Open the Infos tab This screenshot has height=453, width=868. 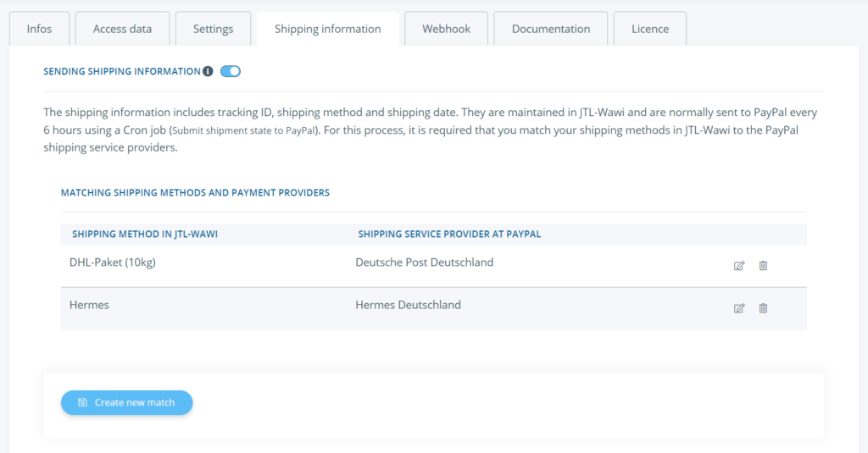point(39,29)
